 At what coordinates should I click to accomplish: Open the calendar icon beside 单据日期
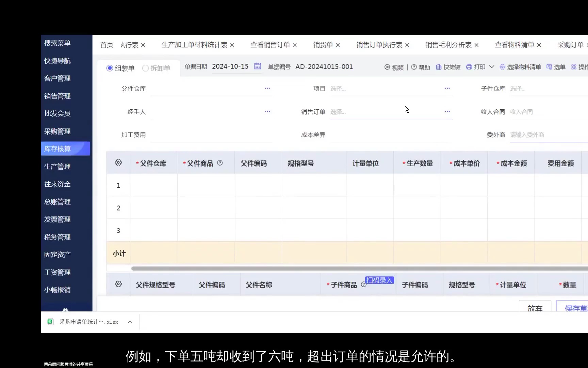tap(258, 66)
